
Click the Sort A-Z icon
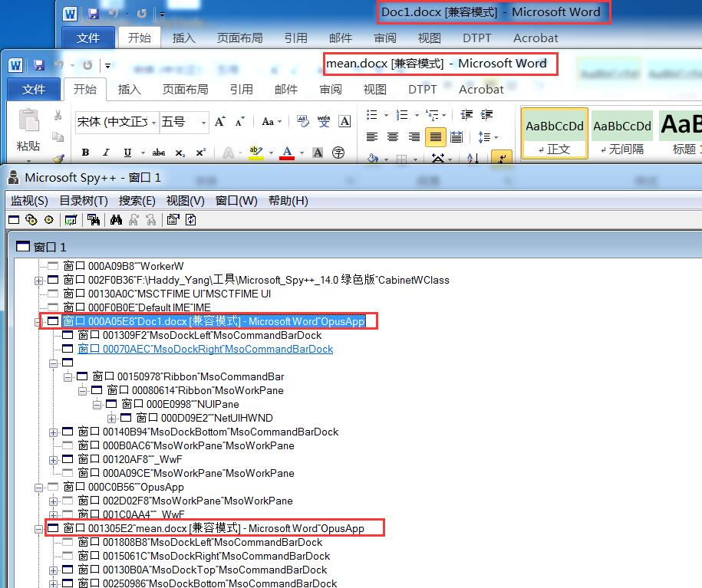click(x=473, y=157)
